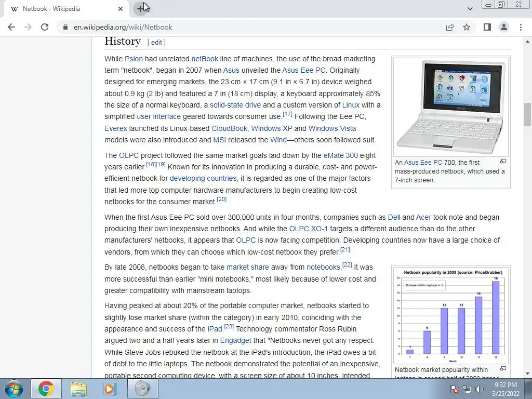View site information via lock icon
Image resolution: width=532 pixels, height=399 pixels.
(x=65, y=27)
